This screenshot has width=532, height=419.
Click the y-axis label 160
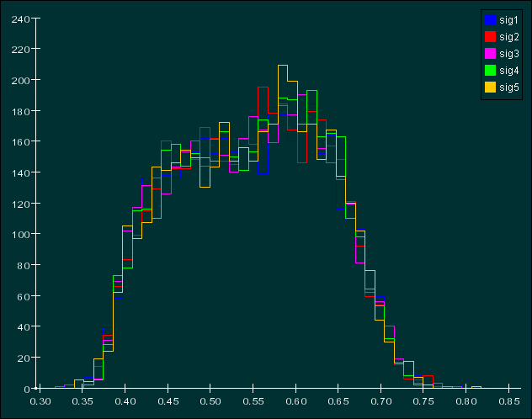(20, 142)
